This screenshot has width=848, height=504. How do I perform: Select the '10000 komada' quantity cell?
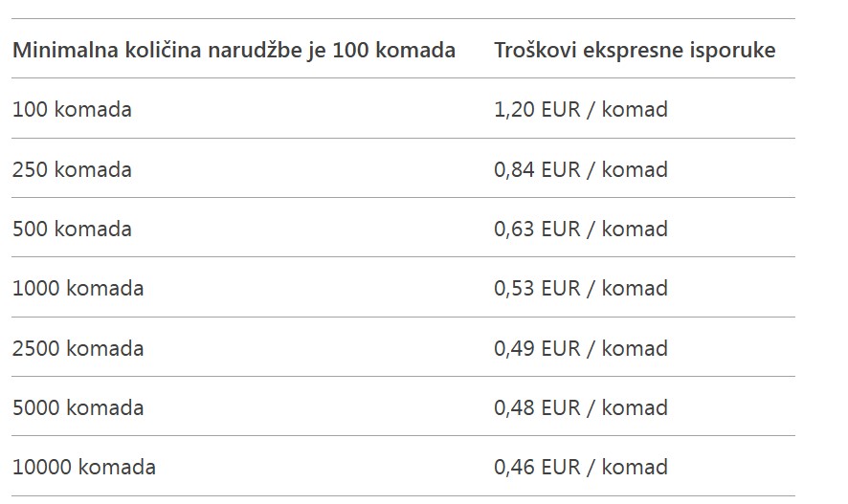pyautogui.click(x=83, y=467)
